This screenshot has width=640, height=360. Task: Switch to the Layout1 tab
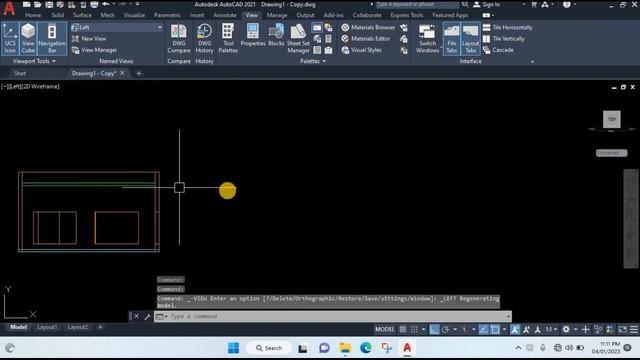(47, 327)
